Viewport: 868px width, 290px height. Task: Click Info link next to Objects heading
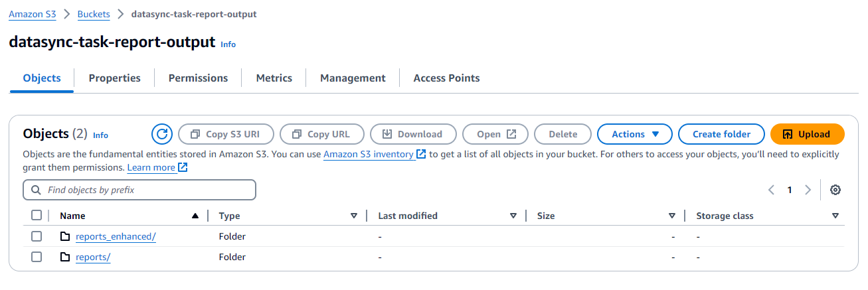click(100, 135)
